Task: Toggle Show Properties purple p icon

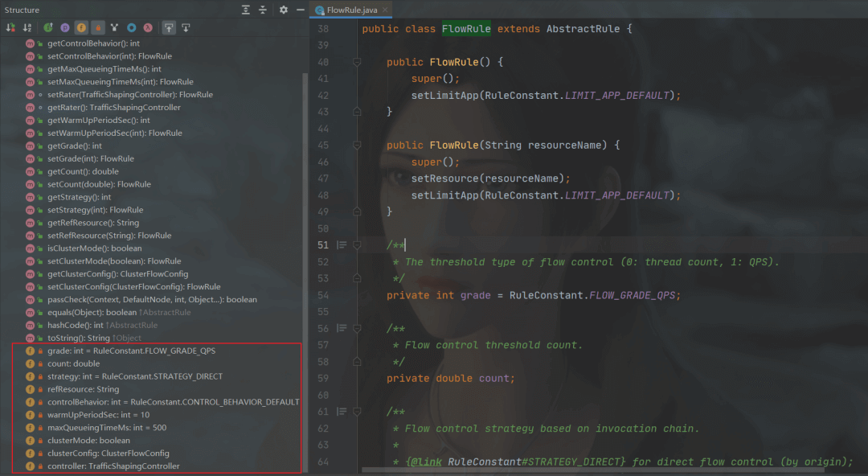Action: 65,27
